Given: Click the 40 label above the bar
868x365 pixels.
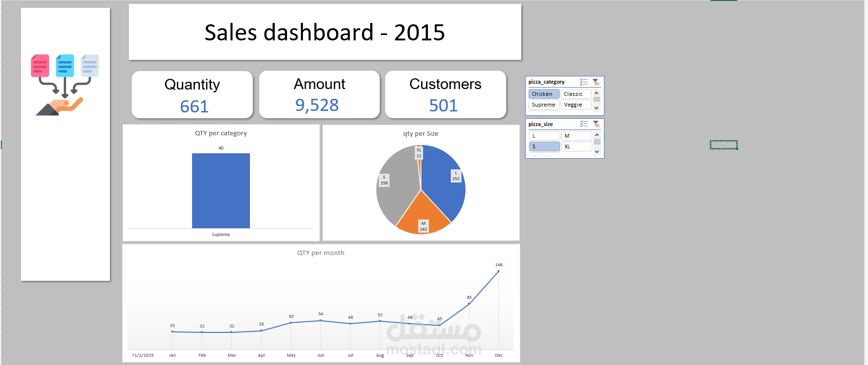Looking at the screenshot, I should coord(221,148).
